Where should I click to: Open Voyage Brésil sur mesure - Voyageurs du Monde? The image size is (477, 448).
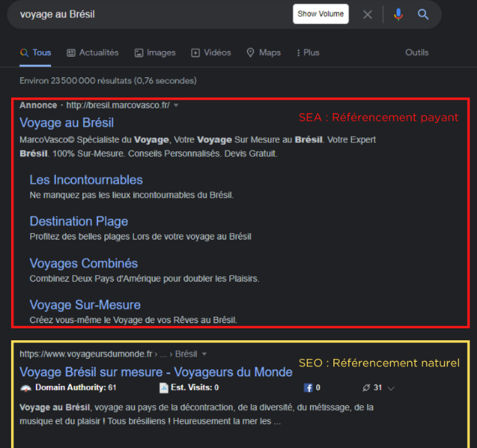pyautogui.click(x=156, y=372)
